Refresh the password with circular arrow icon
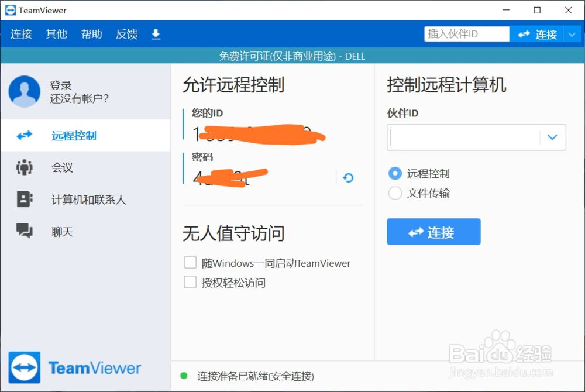585x392 pixels. pyautogui.click(x=348, y=178)
